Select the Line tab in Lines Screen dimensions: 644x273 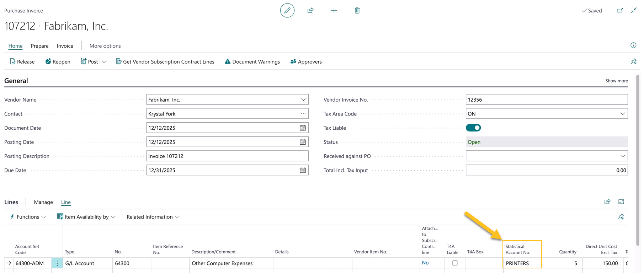tap(66, 202)
